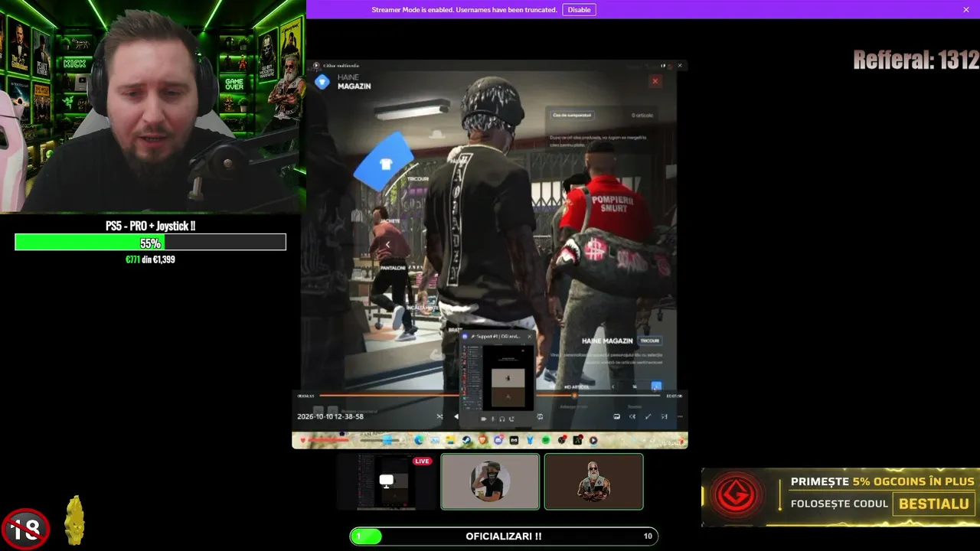The height and width of the screenshot is (551, 980).
Task: Select the bearded man avatar call tile
Action: (x=593, y=481)
